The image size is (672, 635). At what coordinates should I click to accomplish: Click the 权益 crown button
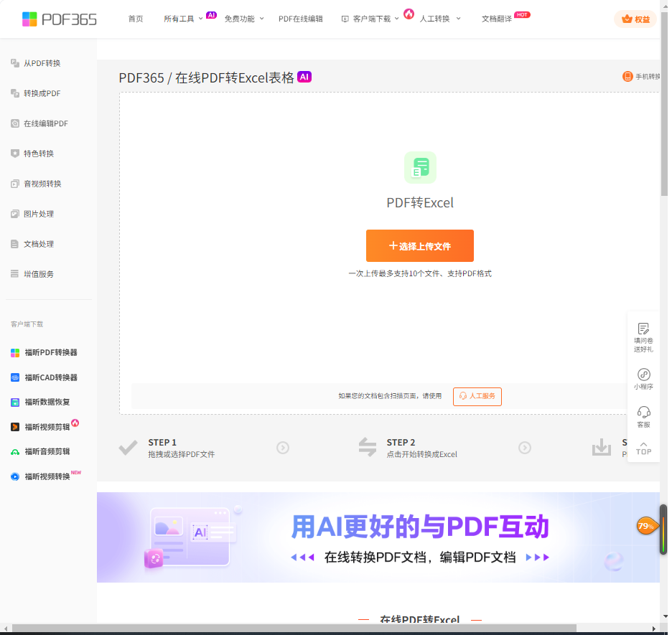[635, 19]
